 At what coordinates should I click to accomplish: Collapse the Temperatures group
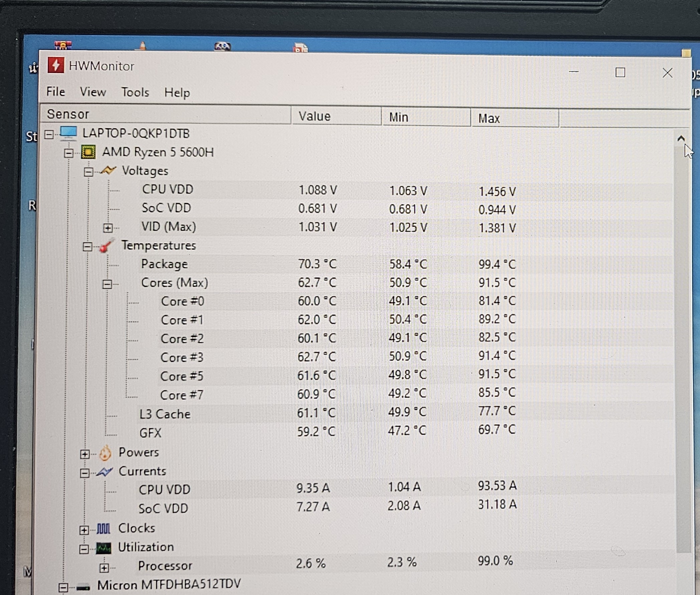click(87, 247)
